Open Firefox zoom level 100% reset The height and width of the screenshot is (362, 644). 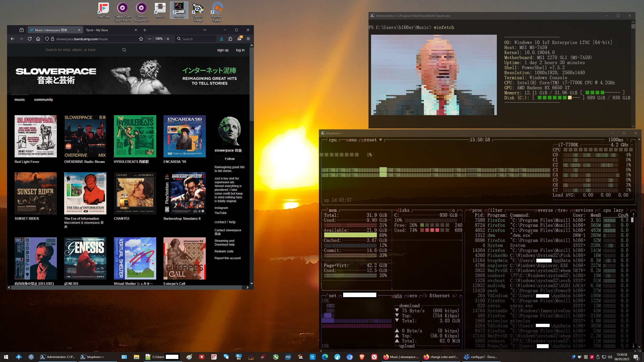159,39
